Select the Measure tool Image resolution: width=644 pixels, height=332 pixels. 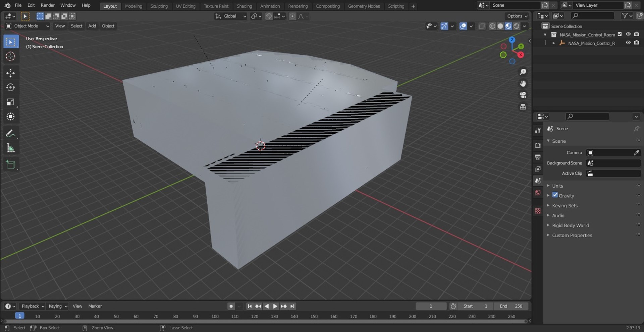(x=11, y=148)
